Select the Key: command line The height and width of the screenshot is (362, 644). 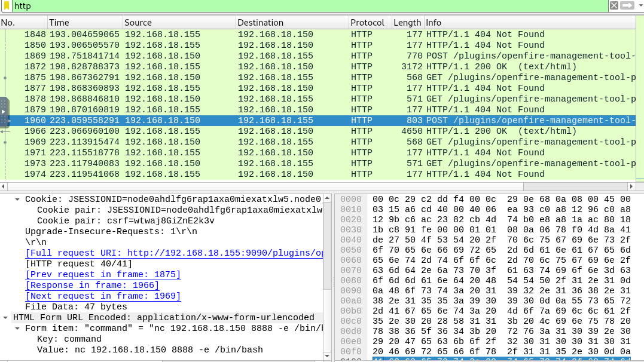pos(69,339)
